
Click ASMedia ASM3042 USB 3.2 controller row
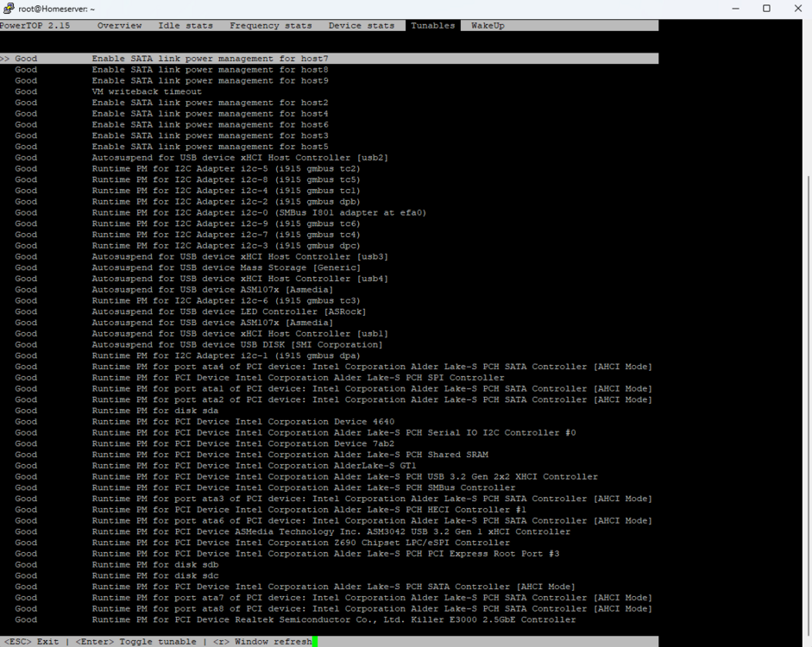click(x=293, y=531)
